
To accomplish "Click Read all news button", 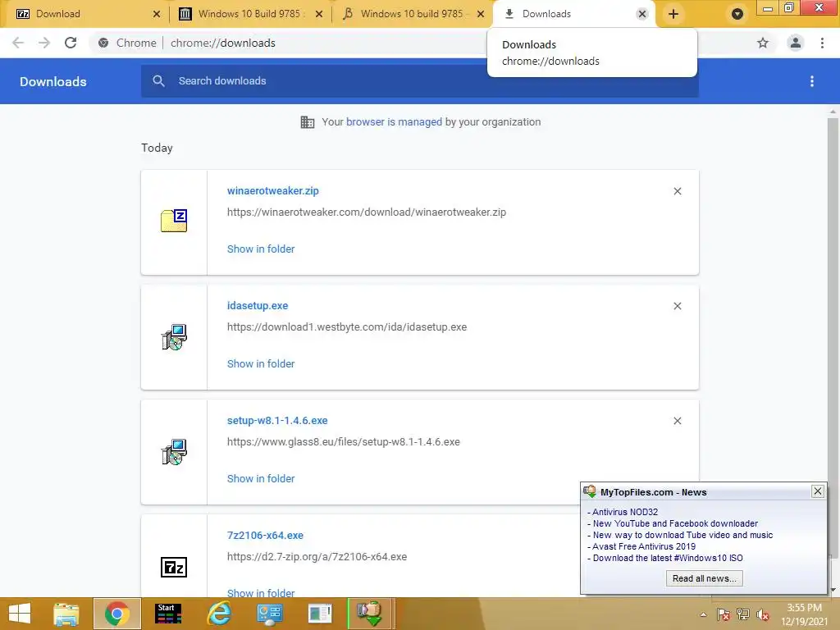I will tap(704, 578).
